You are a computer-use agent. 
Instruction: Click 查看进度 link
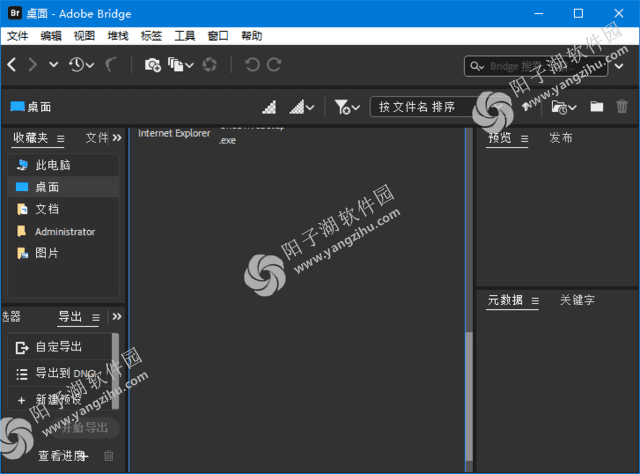click(62, 456)
